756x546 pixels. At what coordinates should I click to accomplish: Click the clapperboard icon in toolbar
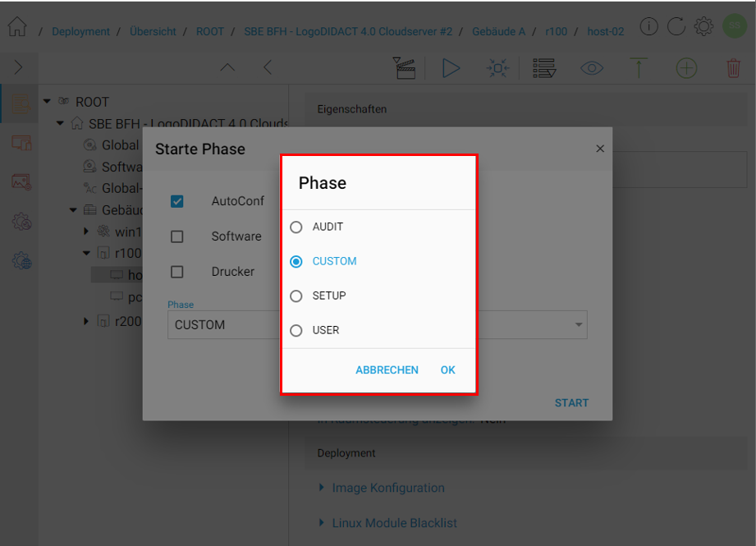pyautogui.click(x=404, y=68)
